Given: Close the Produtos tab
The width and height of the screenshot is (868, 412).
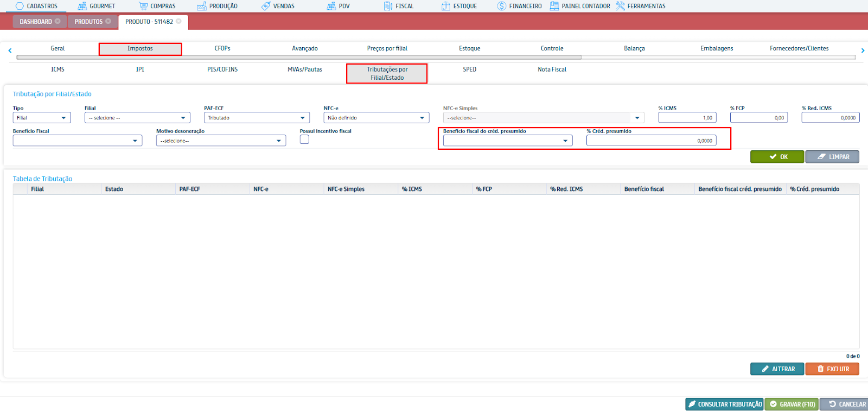Looking at the screenshot, I should click(108, 21).
